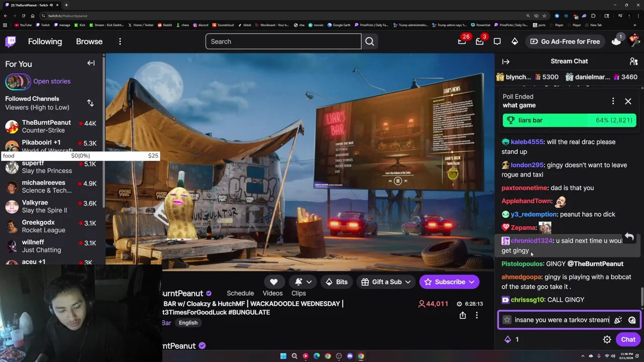Click username Pistolopoulos in chat
644x362 pixels.
(x=522, y=263)
